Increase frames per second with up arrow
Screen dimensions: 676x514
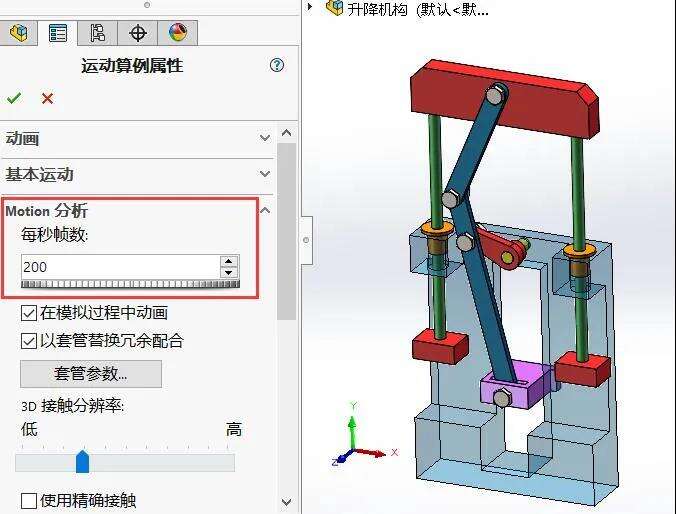(x=229, y=261)
